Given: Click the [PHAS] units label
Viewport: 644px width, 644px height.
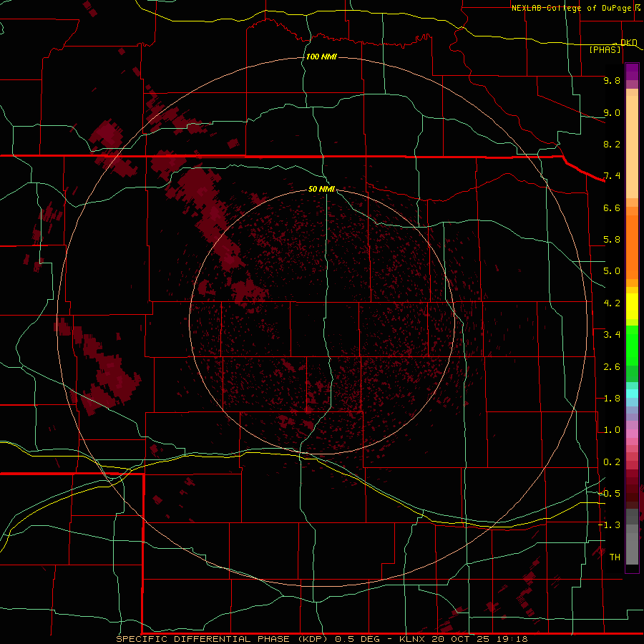Looking at the screenshot, I should (605, 49).
